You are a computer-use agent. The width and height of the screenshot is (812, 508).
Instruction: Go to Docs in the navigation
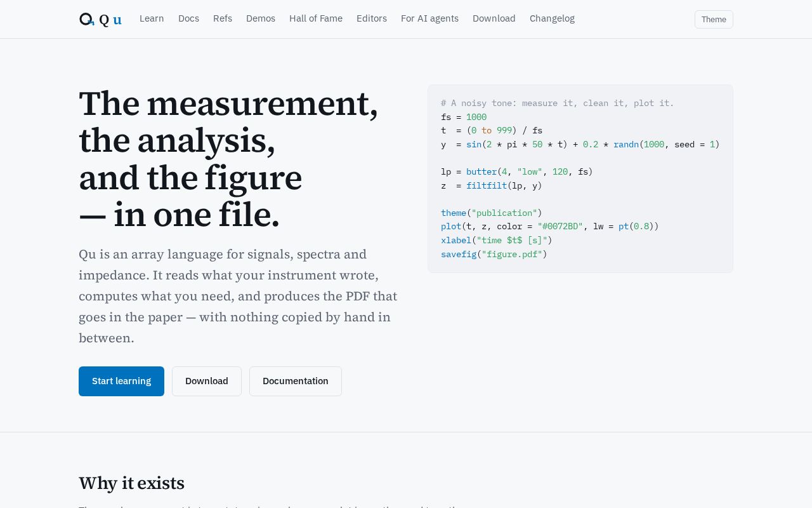pyautogui.click(x=188, y=18)
